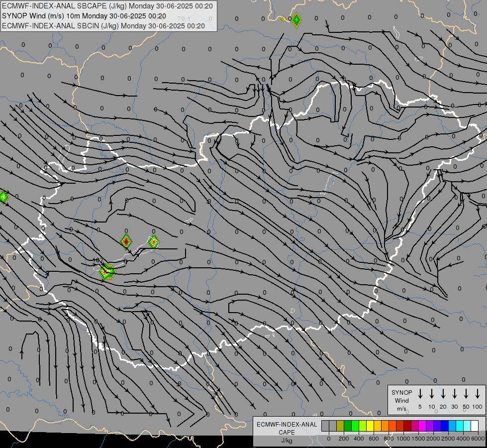Select the green CAPE marker at the left map edge

tap(3, 197)
